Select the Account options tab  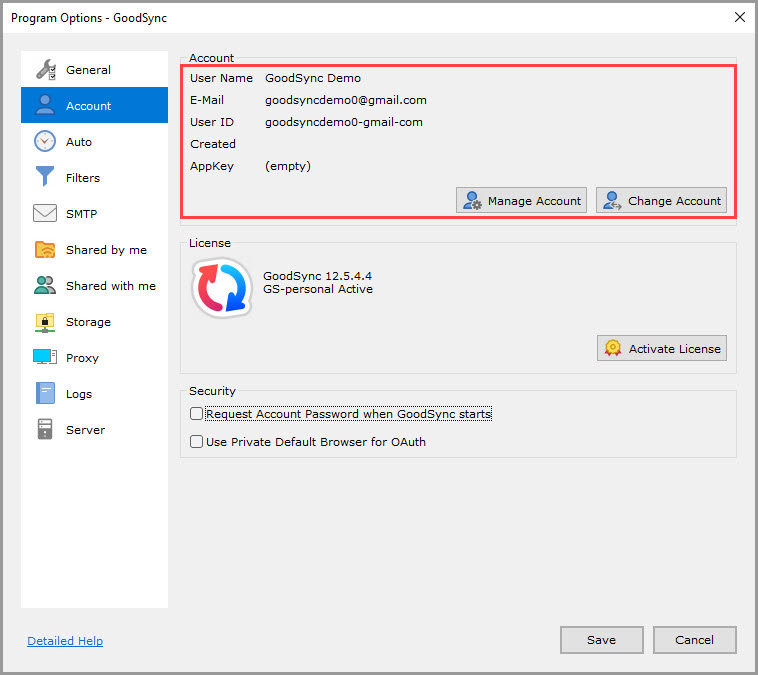click(94, 105)
